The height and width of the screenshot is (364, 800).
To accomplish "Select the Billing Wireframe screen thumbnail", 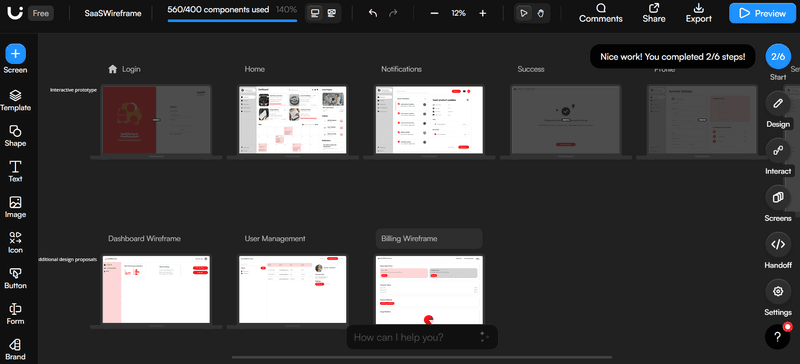I will point(429,289).
